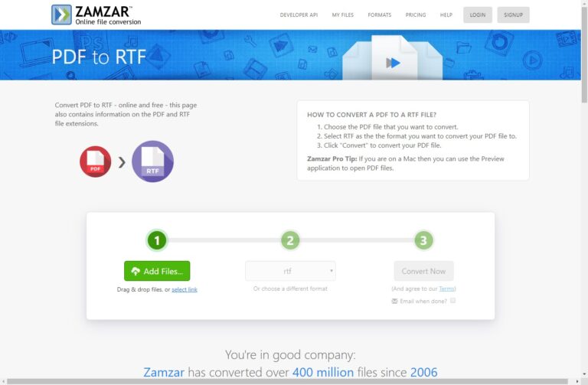
Task: Open the Terms link
Action: tap(446, 289)
